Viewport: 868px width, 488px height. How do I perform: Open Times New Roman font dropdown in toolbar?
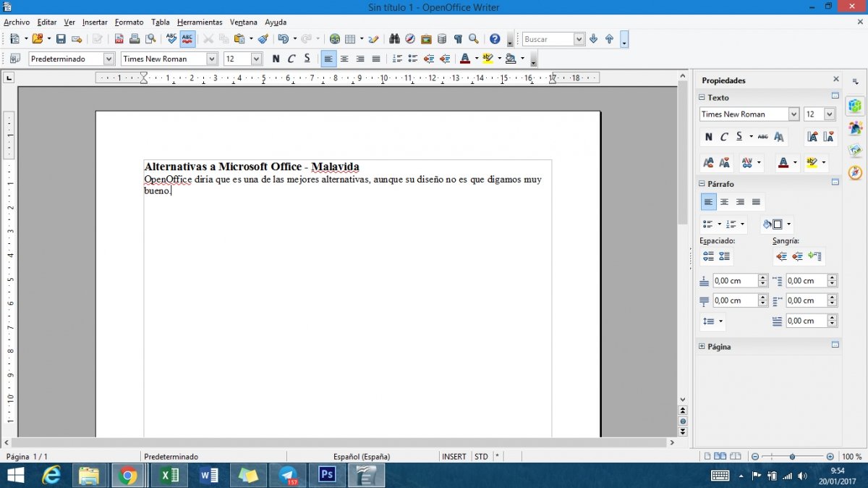click(x=212, y=59)
